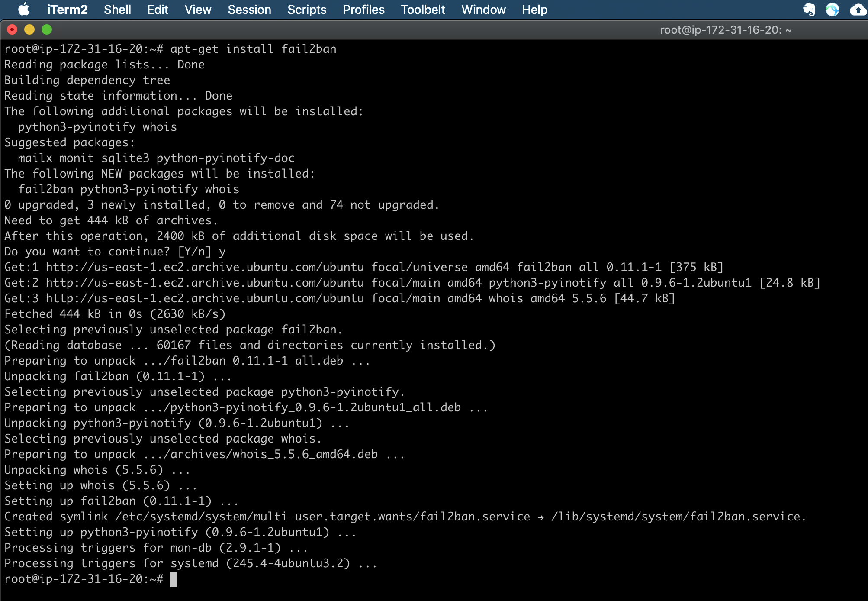This screenshot has width=868, height=601.
Task: Open the View menu
Action: click(198, 10)
